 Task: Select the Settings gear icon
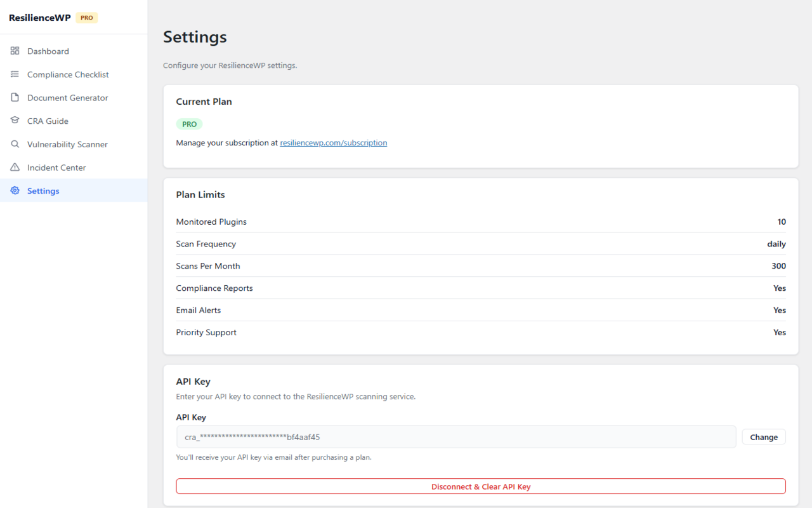tap(14, 190)
